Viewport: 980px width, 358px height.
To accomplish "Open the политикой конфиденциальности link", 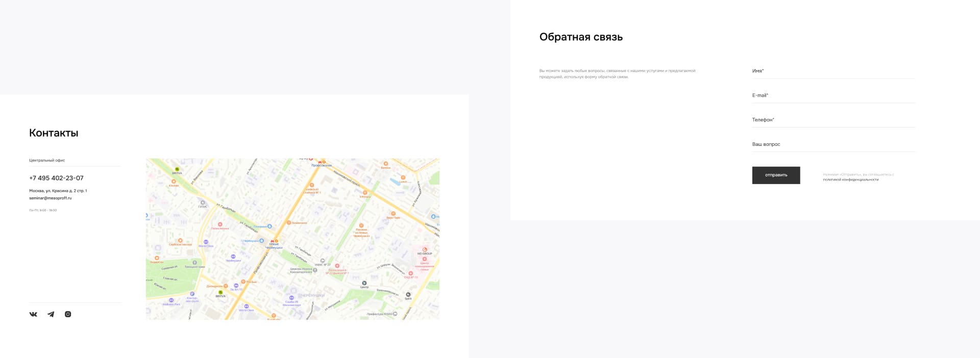I will pos(850,180).
